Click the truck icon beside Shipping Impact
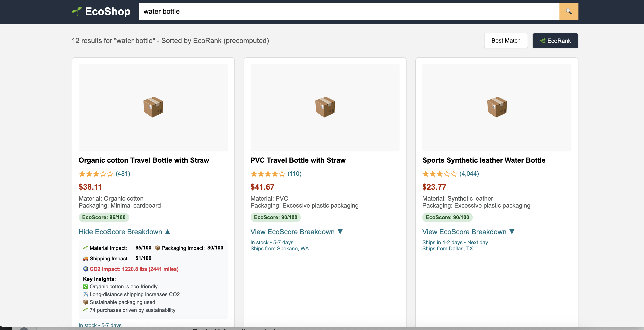The width and height of the screenshot is (644, 330). 85,258
